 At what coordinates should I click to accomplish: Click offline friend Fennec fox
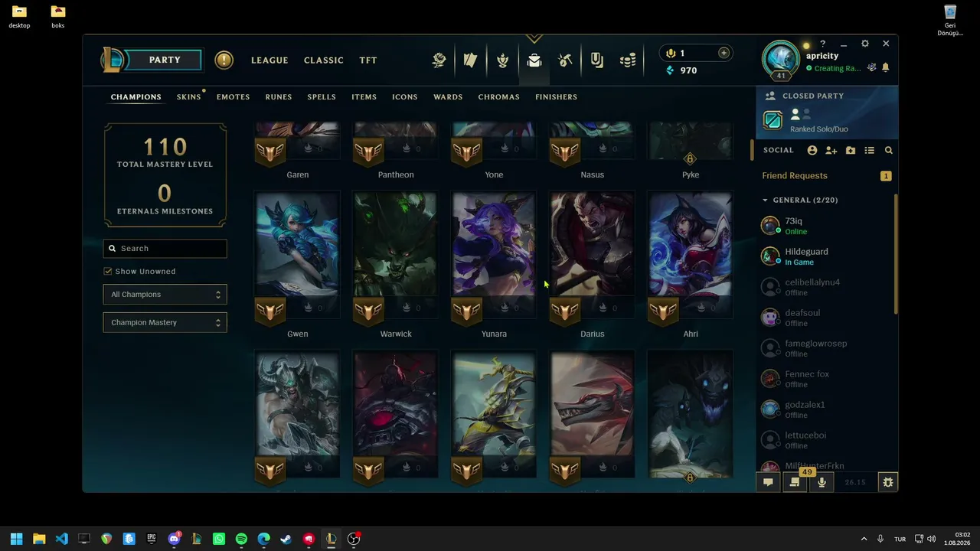826,379
